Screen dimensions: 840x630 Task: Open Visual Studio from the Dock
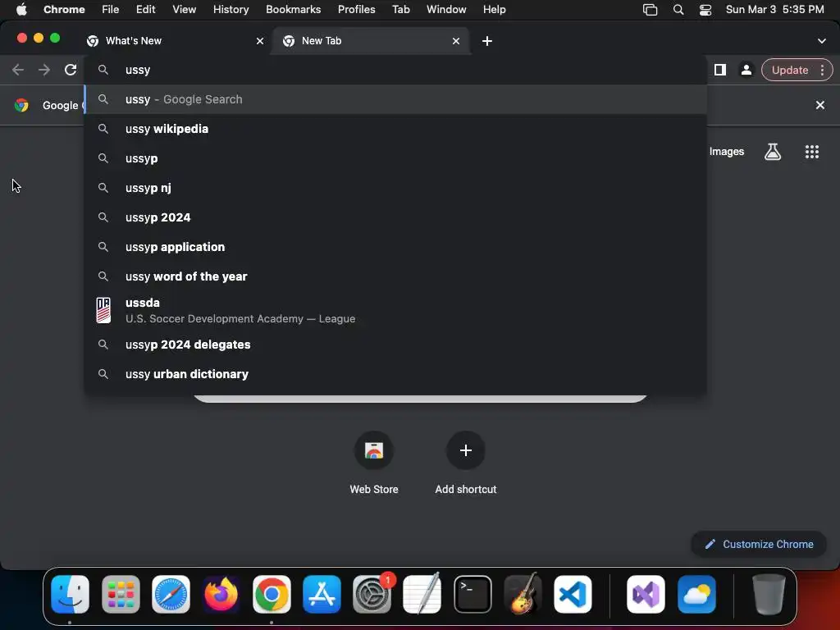[646, 594]
